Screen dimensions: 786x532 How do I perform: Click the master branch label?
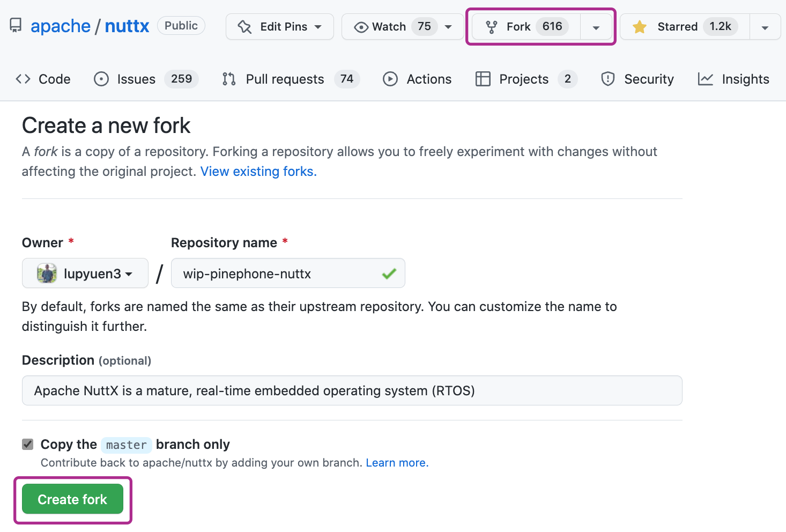click(x=127, y=445)
